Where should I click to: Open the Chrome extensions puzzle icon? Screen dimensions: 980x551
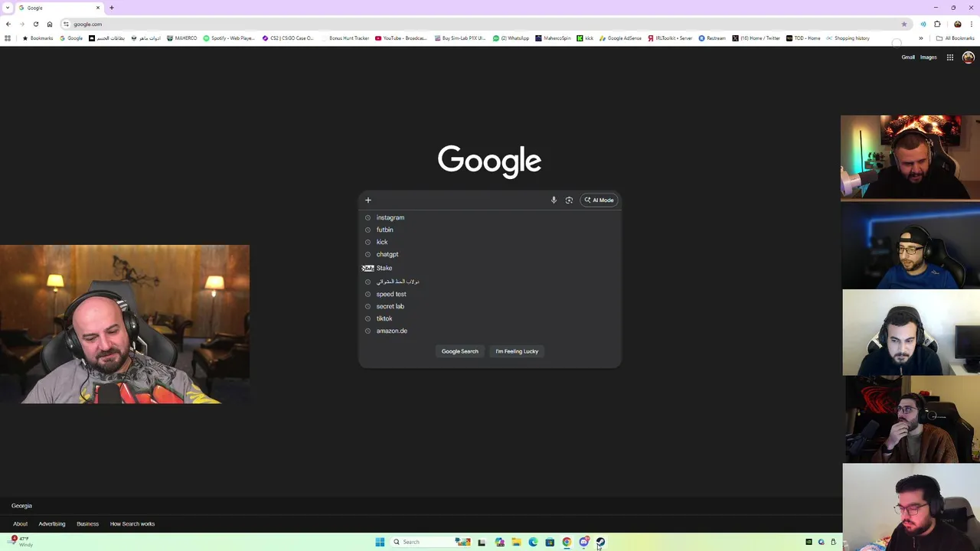click(937, 24)
